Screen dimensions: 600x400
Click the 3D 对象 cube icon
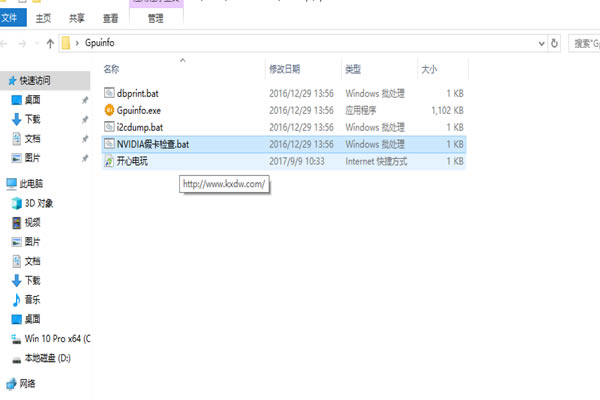click(x=16, y=203)
